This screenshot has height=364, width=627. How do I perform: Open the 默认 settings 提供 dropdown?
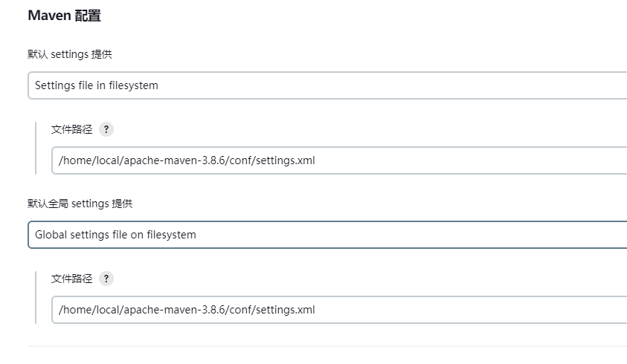click(x=327, y=85)
